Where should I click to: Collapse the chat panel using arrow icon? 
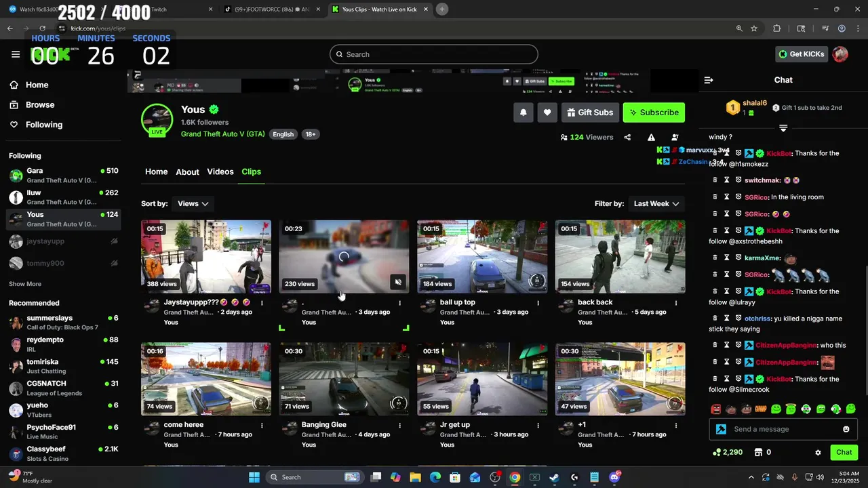tap(709, 80)
